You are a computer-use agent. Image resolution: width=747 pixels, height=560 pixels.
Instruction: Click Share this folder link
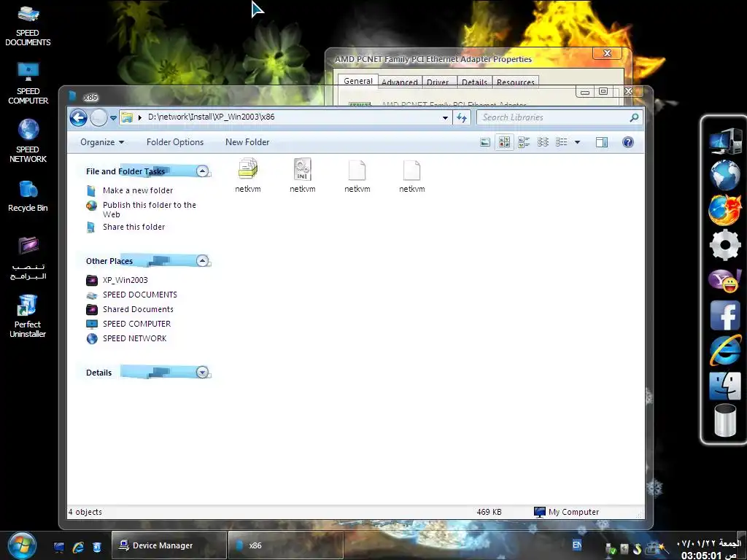click(x=134, y=227)
